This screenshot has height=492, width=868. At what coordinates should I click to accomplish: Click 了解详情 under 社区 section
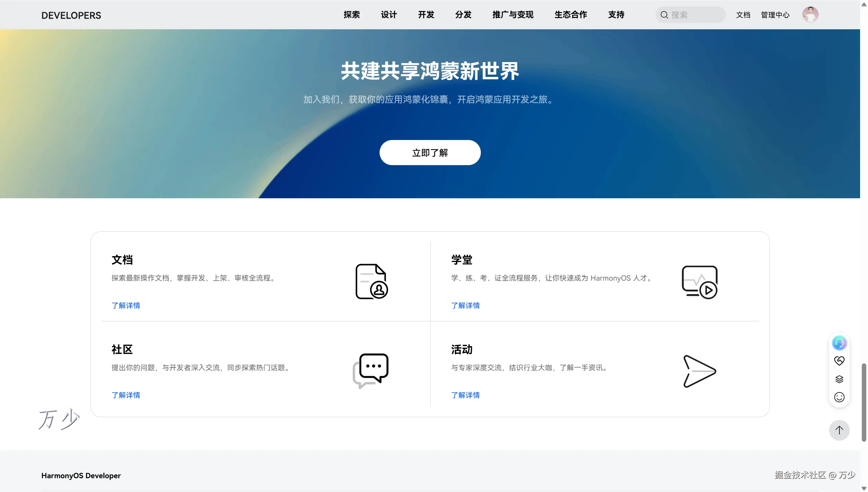[126, 395]
